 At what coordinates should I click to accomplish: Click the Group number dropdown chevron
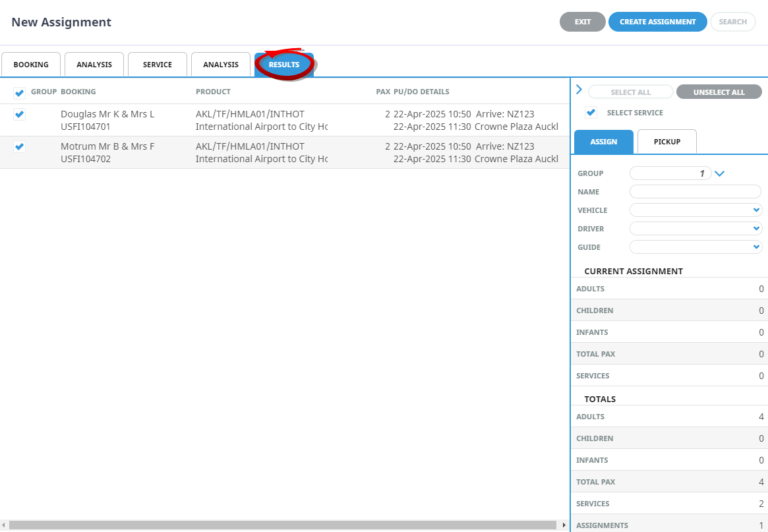[x=720, y=173]
